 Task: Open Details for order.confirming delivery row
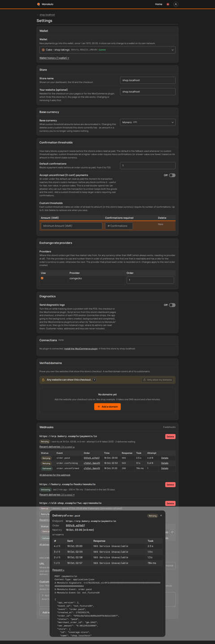pos(165,463)
